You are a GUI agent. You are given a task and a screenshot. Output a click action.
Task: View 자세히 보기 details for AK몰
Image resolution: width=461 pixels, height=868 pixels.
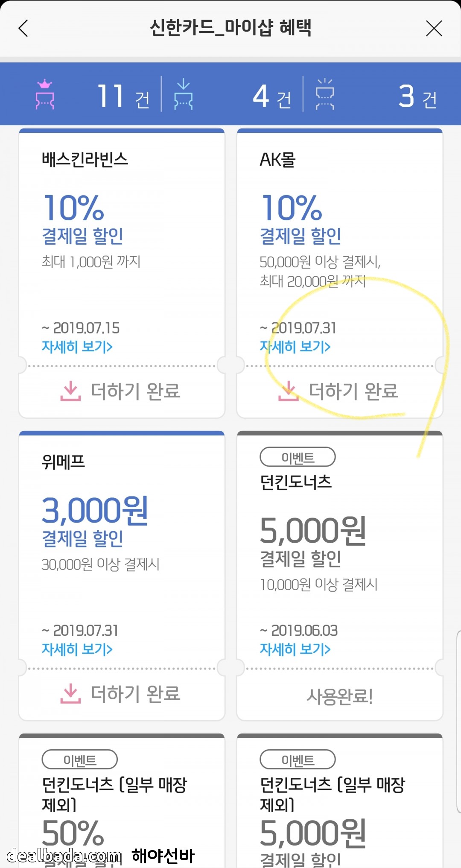pos(295,347)
